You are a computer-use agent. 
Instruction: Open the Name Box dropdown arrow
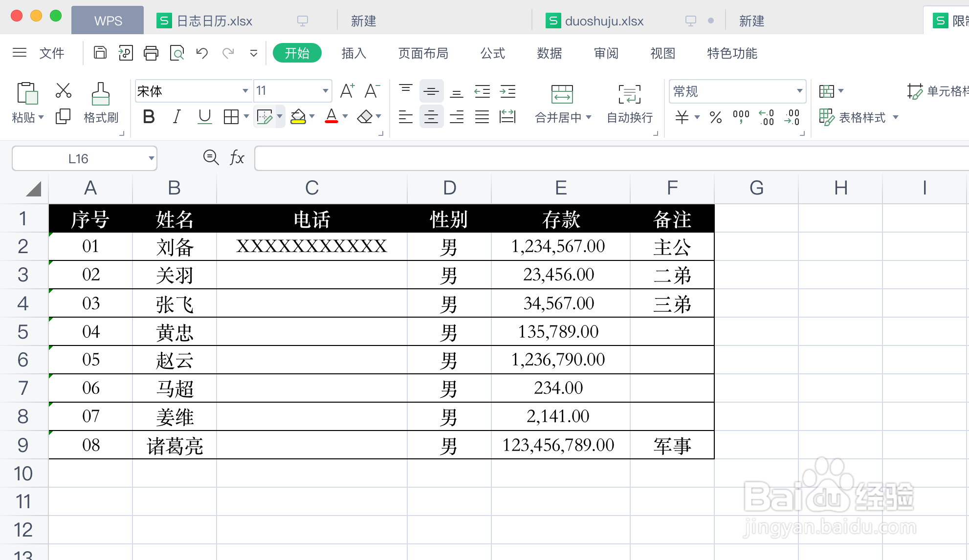coord(152,158)
